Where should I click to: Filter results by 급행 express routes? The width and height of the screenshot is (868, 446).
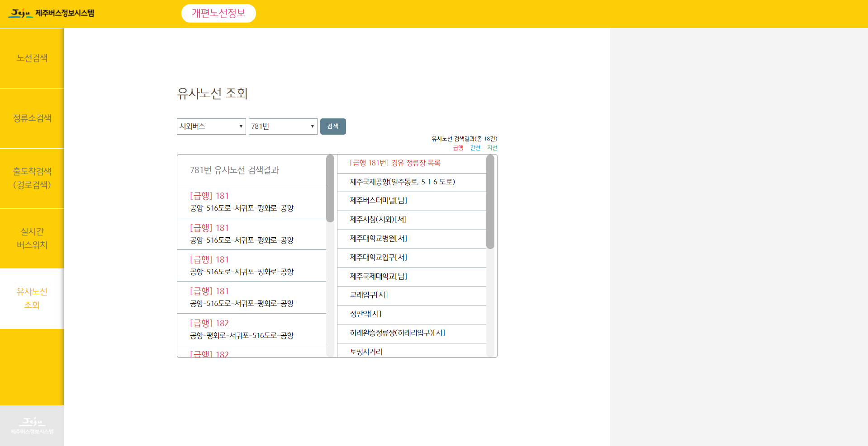point(457,147)
